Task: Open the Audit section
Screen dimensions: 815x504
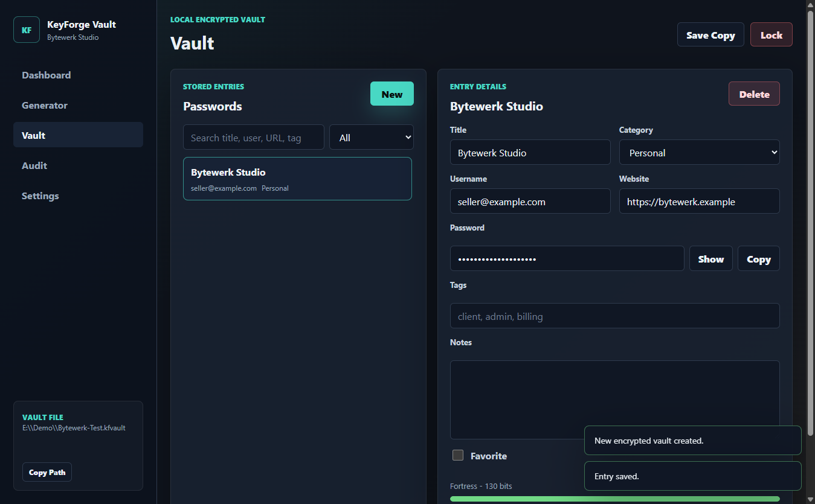Action: pos(78,165)
